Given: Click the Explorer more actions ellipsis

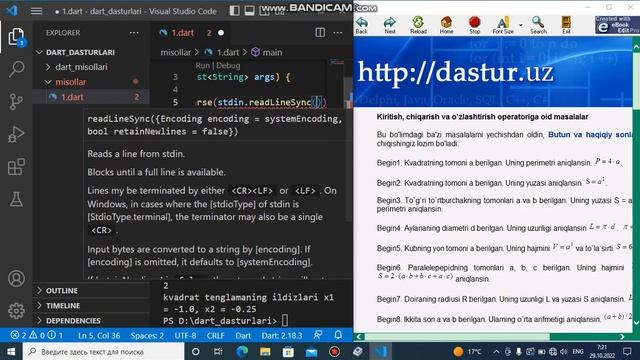Looking at the screenshot, I should point(134,33).
